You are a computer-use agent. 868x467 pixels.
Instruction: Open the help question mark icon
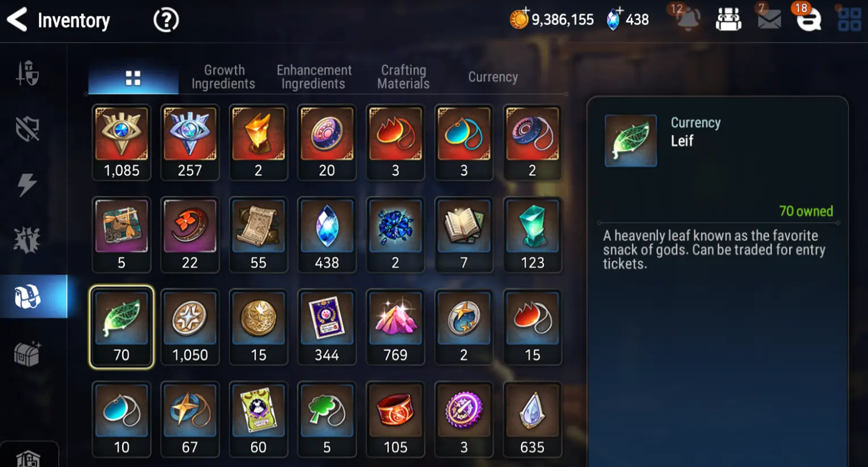pyautogui.click(x=166, y=20)
